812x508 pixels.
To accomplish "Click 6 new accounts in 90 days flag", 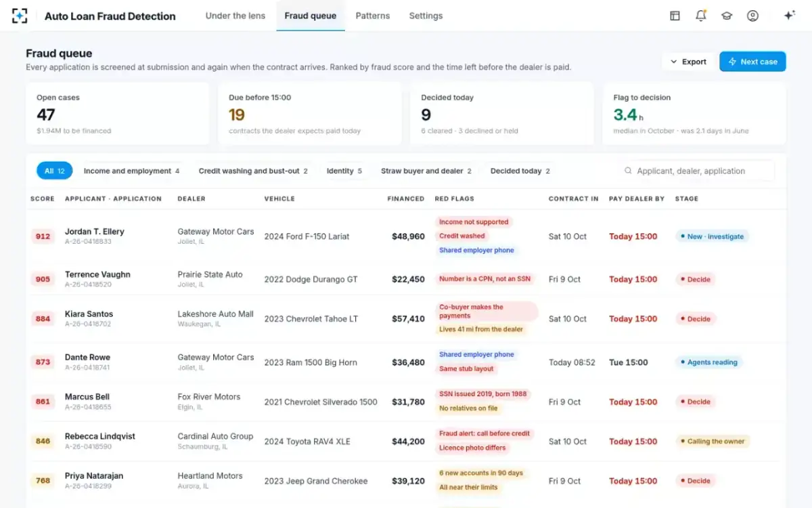I will 481,473.
